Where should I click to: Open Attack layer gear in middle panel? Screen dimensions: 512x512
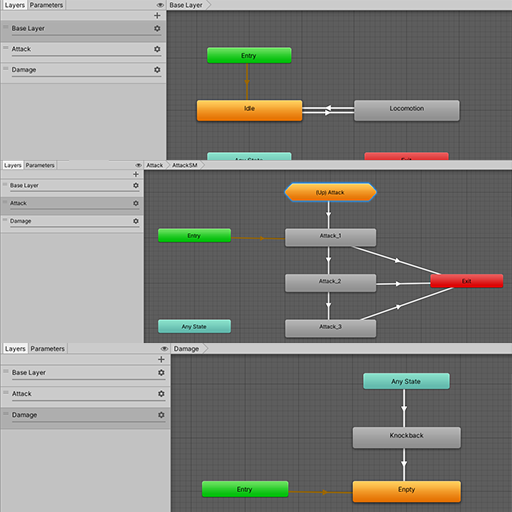[136, 203]
